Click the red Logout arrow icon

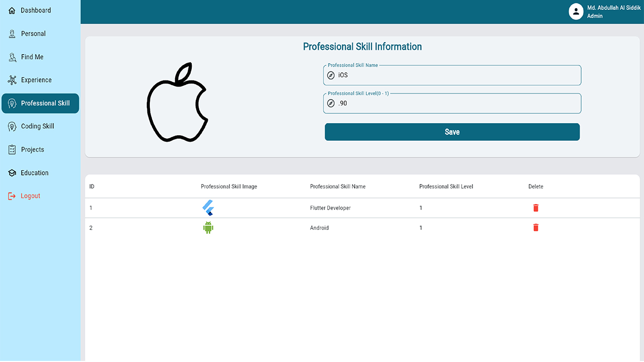click(x=12, y=196)
